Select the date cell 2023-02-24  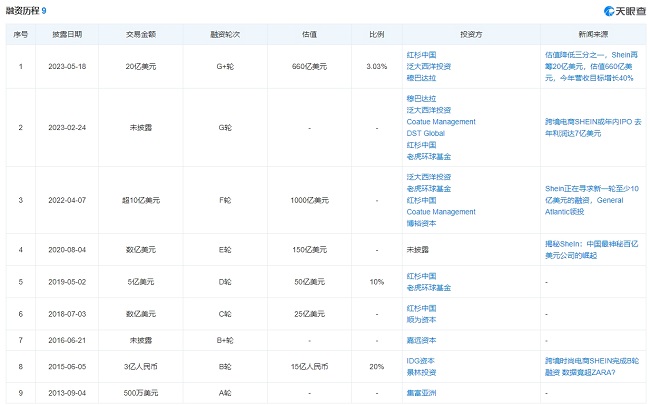pos(67,128)
